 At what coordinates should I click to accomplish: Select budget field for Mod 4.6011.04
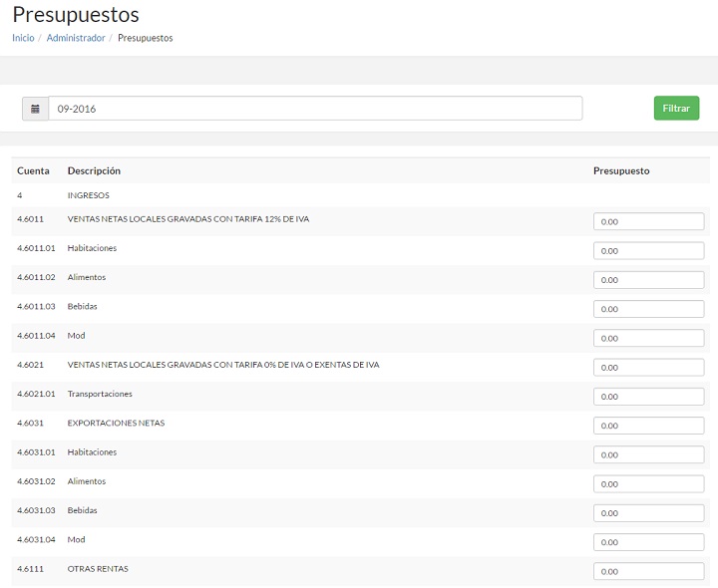(x=648, y=338)
